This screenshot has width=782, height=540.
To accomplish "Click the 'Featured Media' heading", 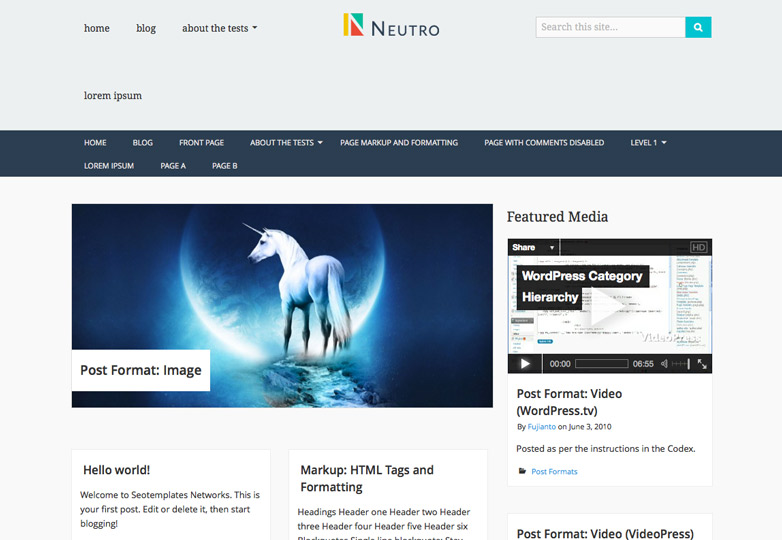I will [557, 217].
